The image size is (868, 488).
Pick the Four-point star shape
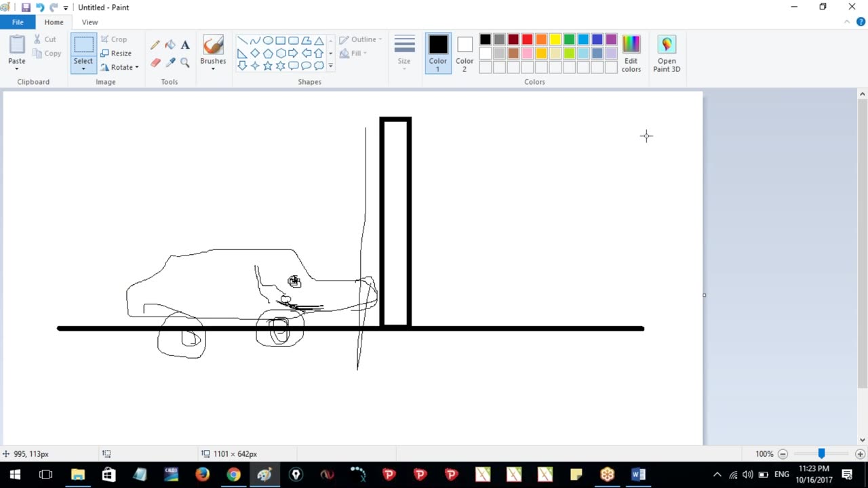(255, 66)
